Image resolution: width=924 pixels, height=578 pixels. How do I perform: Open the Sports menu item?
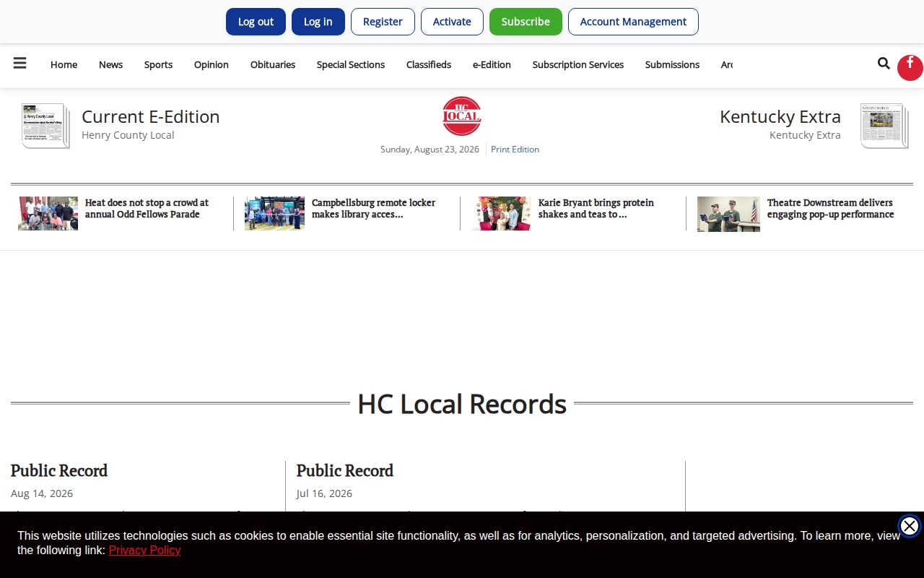tap(158, 64)
